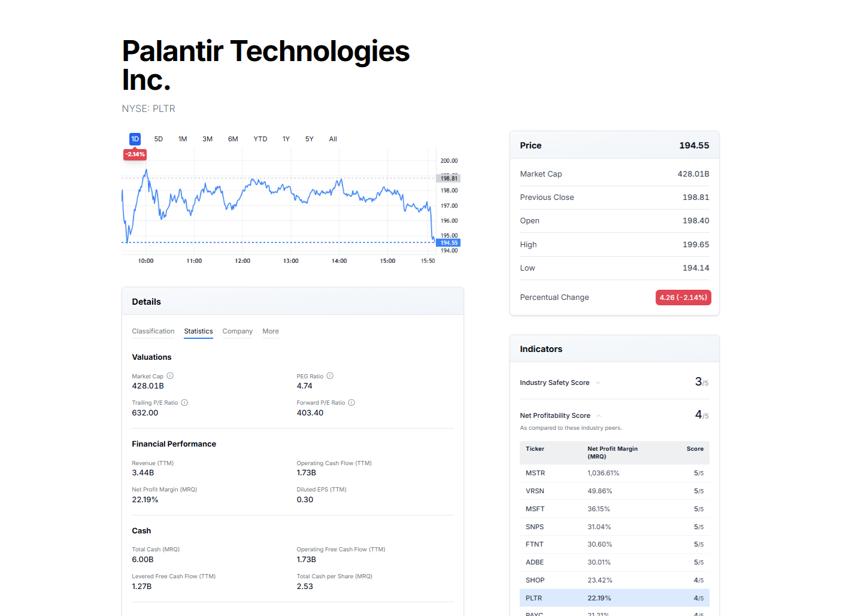Open the Company tab
Screen dimensions: 846x616
pyautogui.click(x=238, y=332)
